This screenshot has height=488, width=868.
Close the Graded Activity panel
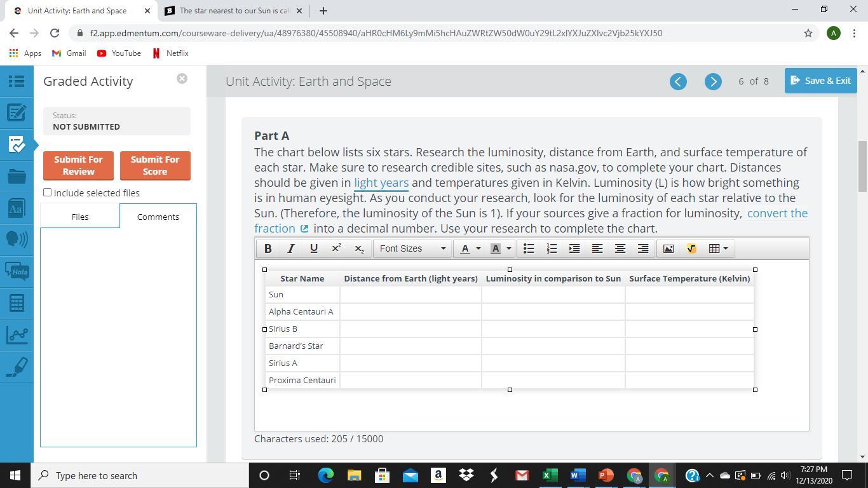click(x=182, y=79)
